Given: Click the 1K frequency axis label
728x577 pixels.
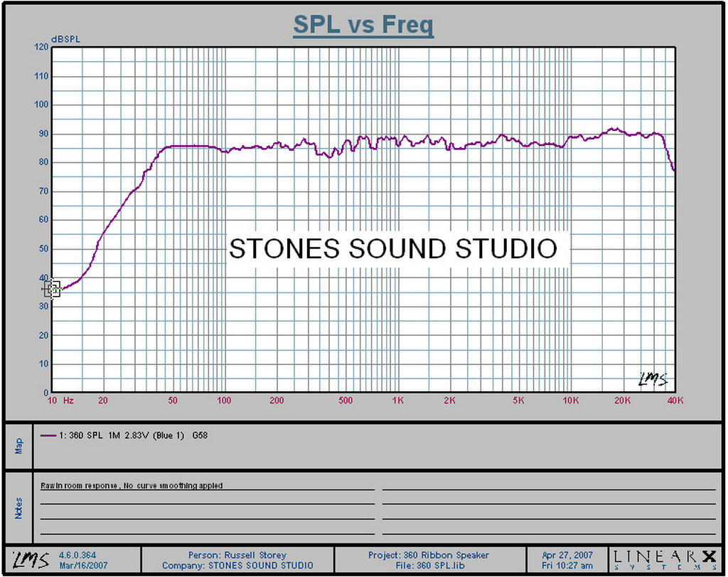Looking at the screenshot, I should click(398, 401).
